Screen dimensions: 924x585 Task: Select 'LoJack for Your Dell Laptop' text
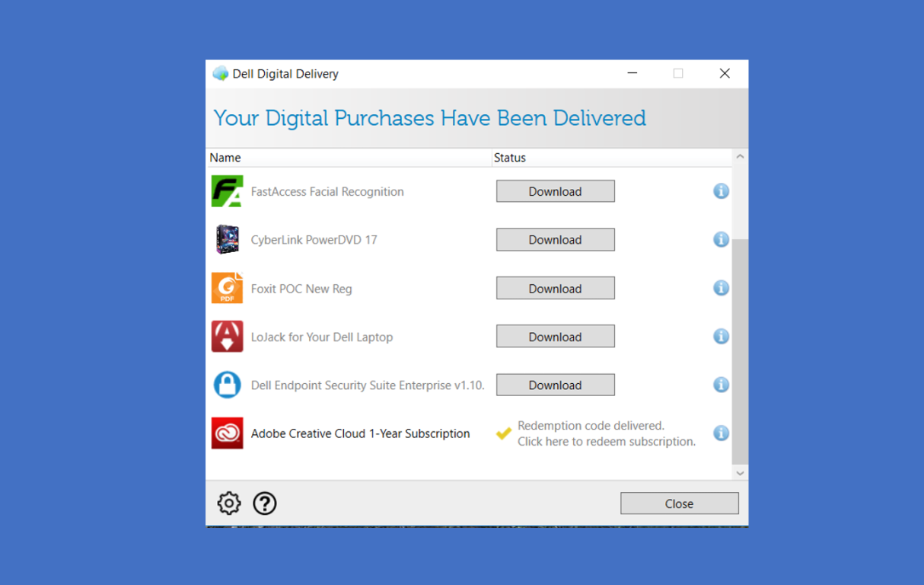tap(322, 337)
